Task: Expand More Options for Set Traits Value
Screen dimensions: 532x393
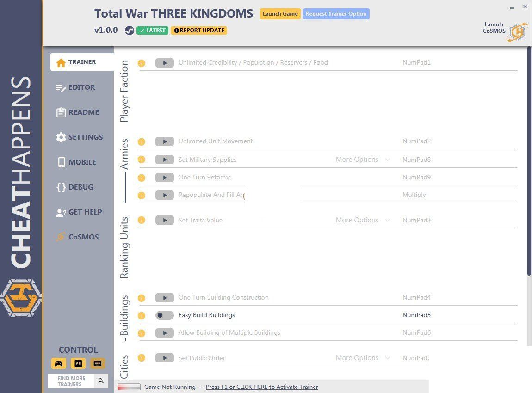Action: pos(363,220)
